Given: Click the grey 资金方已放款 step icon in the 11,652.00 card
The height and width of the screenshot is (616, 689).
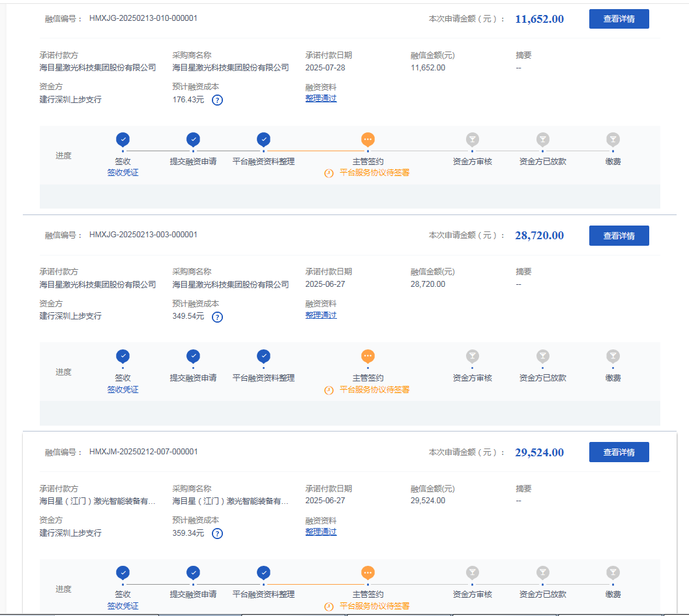Looking at the screenshot, I should 543,139.
